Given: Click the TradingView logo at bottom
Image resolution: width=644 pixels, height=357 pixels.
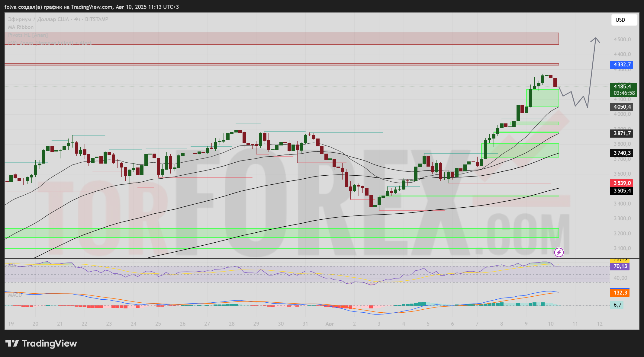Looking at the screenshot, I should click(x=41, y=343).
